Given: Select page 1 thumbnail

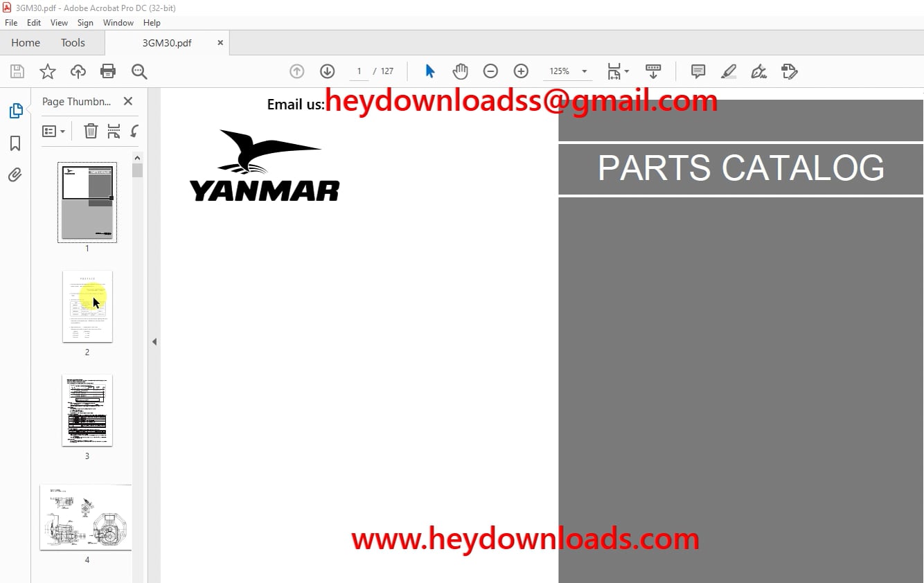Looking at the screenshot, I should pyautogui.click(x=87, y=202).
